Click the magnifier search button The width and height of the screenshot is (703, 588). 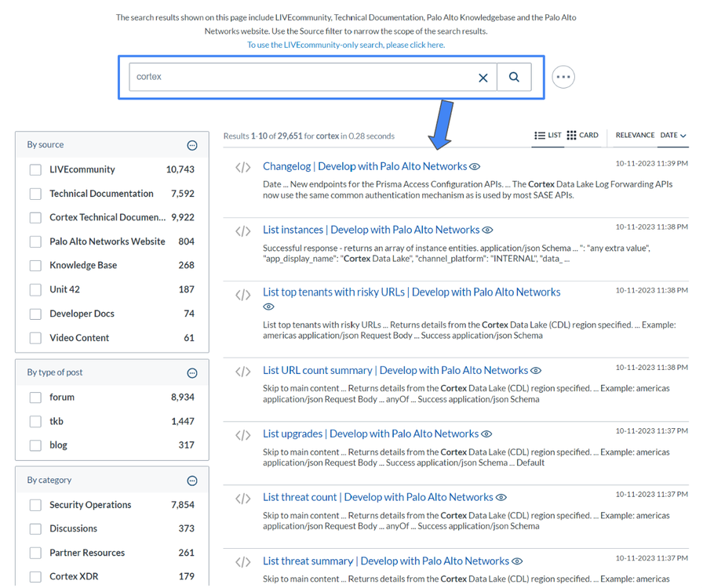(x=514, y=77)
